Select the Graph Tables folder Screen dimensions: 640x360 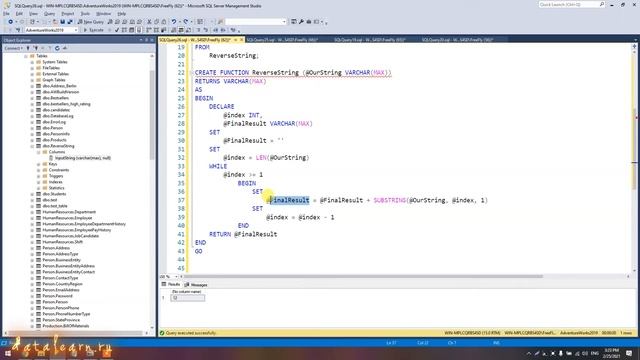(x=54, y=80)
